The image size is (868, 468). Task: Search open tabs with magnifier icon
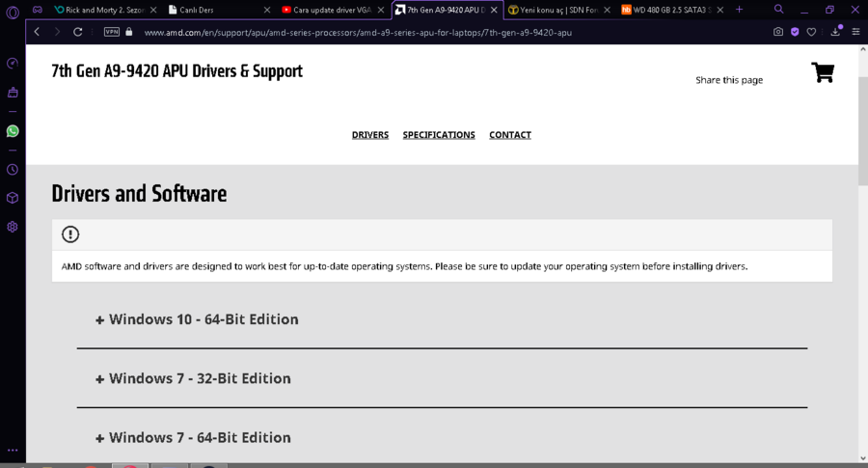[x=779, y=10]
